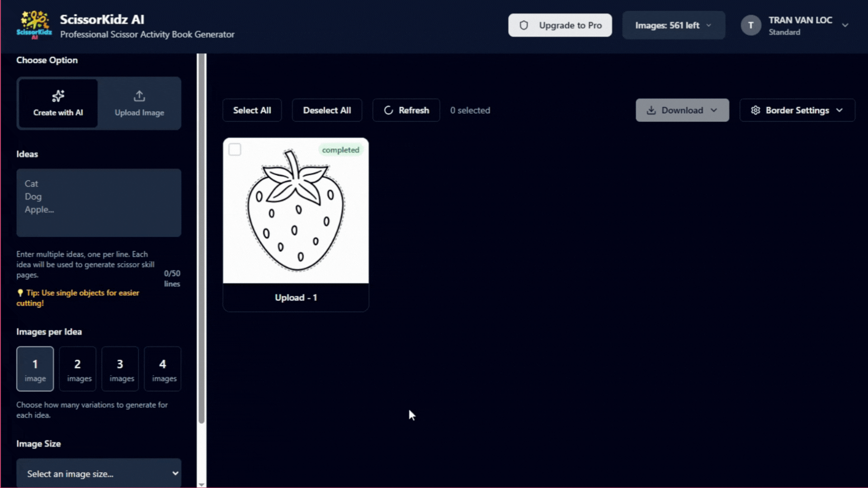
Task: Select the 4 images per idea option
Action: click(163, 369)
